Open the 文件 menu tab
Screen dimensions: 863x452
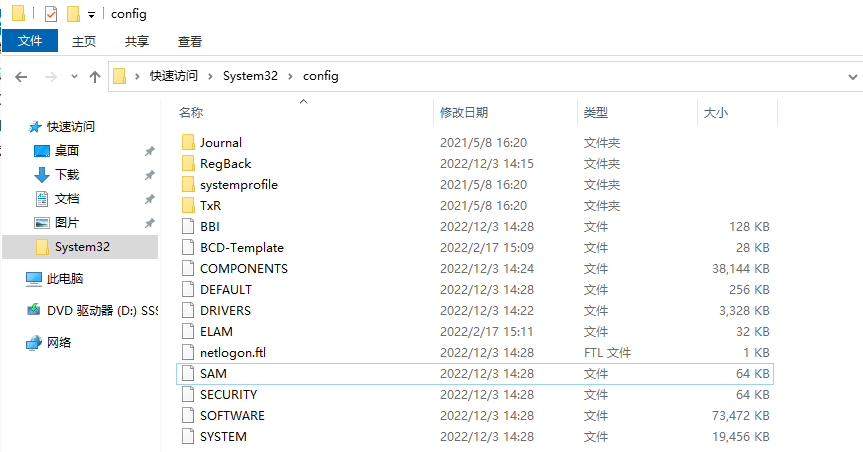[x=30, y=41]
